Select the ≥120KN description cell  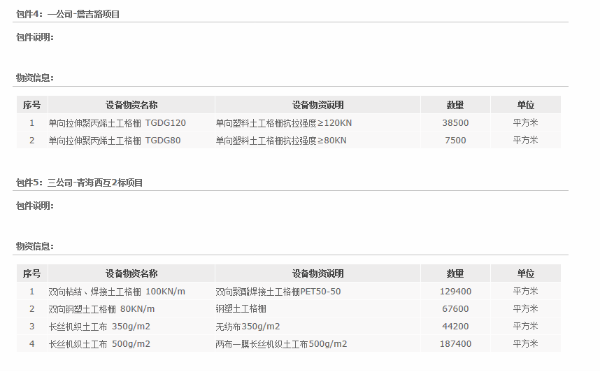pos(318,123)
